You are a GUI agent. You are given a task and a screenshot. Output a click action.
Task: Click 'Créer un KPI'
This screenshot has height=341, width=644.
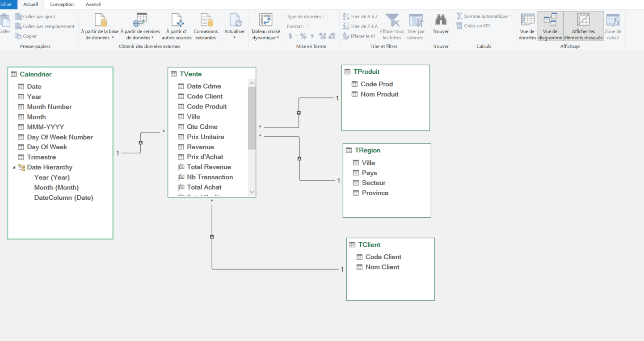click(x=473, y=26)
